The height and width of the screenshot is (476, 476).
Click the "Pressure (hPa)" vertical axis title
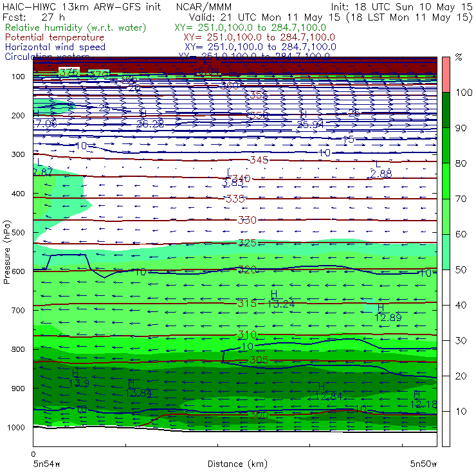tap(6, 252)
